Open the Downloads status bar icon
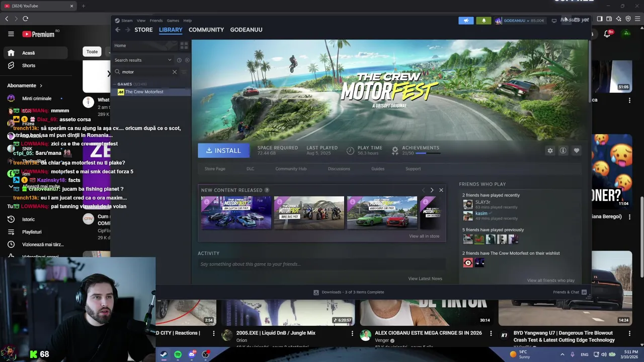This screenshot has width=644, height=362. pos(316,292)
